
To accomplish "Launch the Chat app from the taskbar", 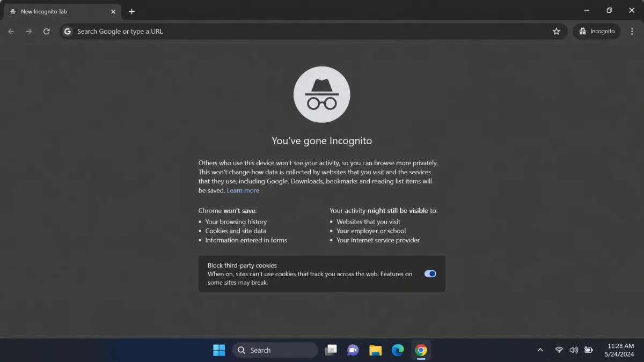I will [x=353, y=350].
